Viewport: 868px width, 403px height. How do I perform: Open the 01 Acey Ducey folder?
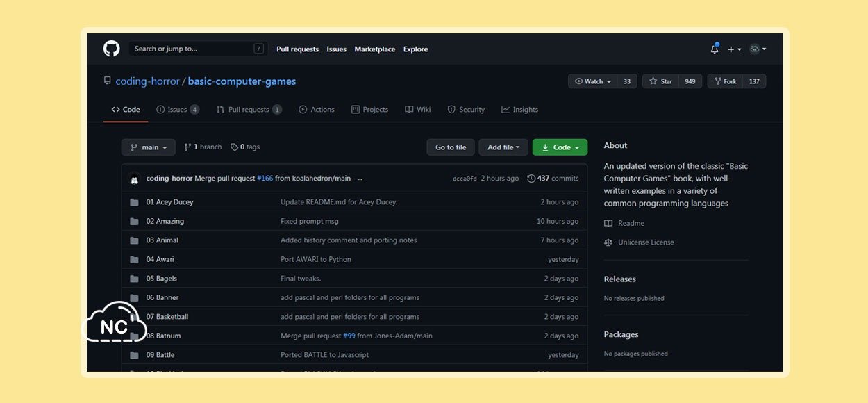point(169,202)
